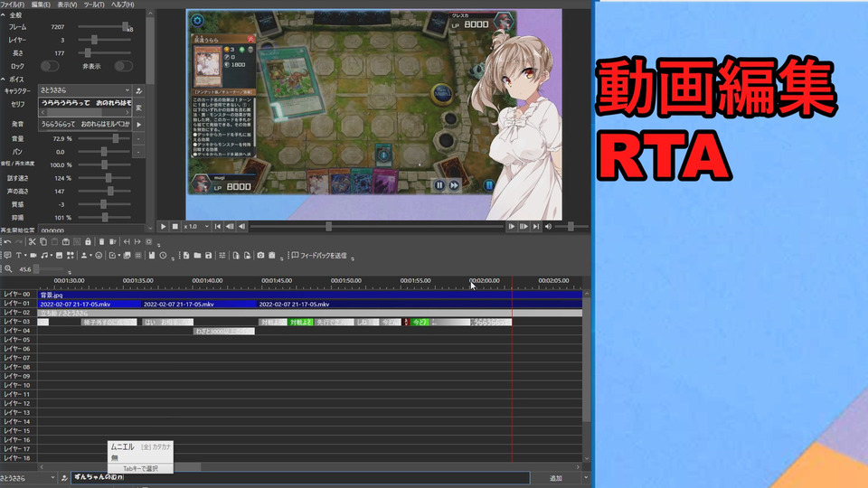Viewport: 868px width, 488px height.
Task: Click the 00:01:45.00 mark on timeline ruler
Action: [x=277, y=281]
